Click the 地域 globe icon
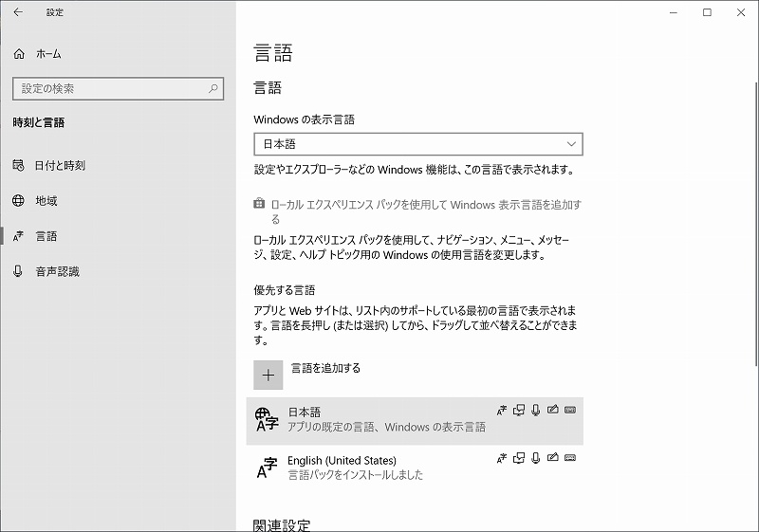 pyautogui.click(x=18, y=201)
